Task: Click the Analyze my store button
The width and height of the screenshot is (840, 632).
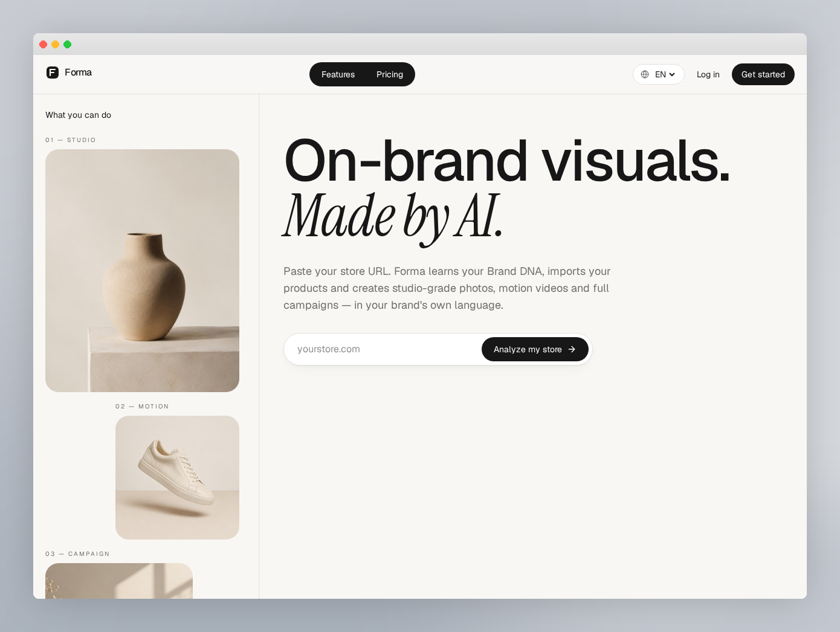Action: point(535,349)
